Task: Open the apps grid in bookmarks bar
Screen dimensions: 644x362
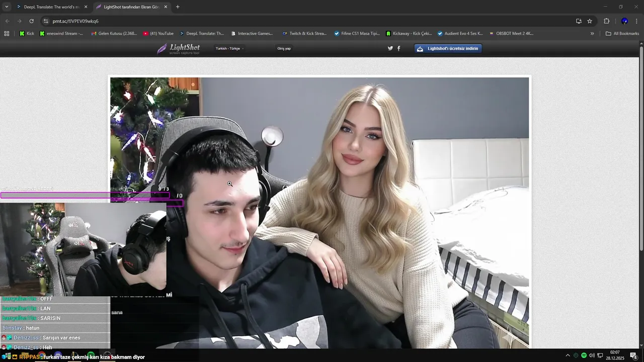Action: 7,34
